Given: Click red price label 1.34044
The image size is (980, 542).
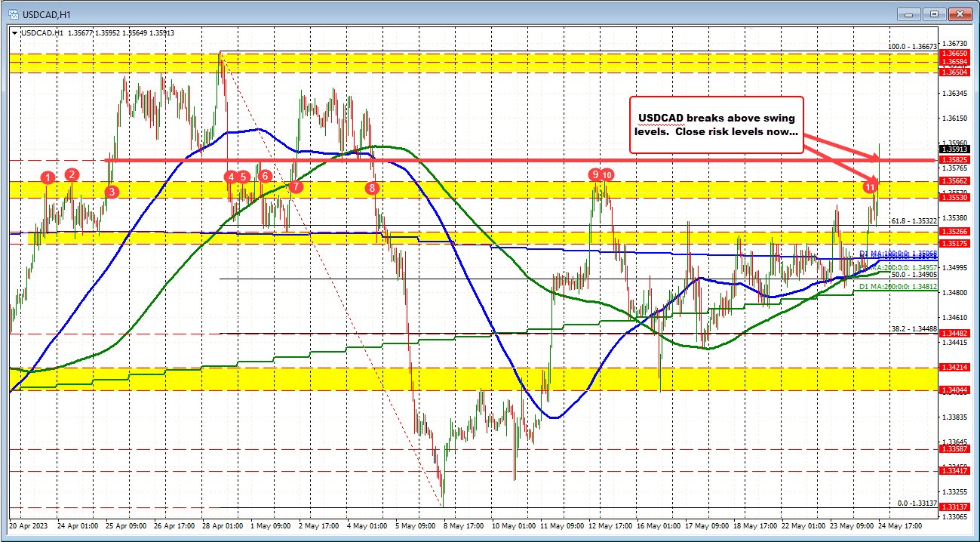Looking at the screenshot, I should point(954,390).
